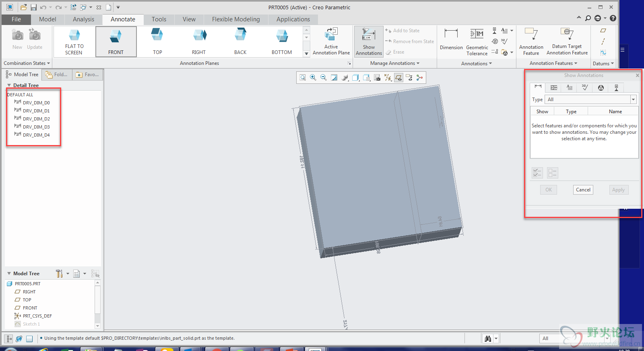Switch to the Applications ribbon tab
Viewport: 644px width, 351px height.
pyautogui.click(x=293, y=19)
